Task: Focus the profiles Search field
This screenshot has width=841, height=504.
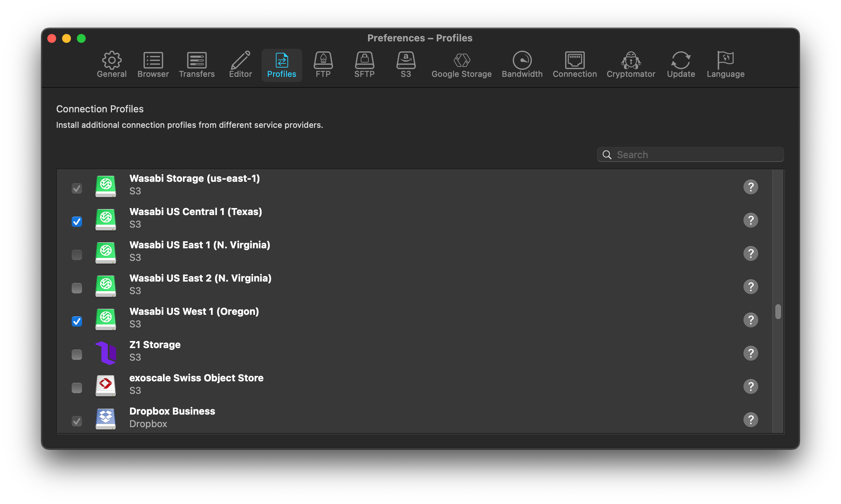Action: click(x=690, y=155)
